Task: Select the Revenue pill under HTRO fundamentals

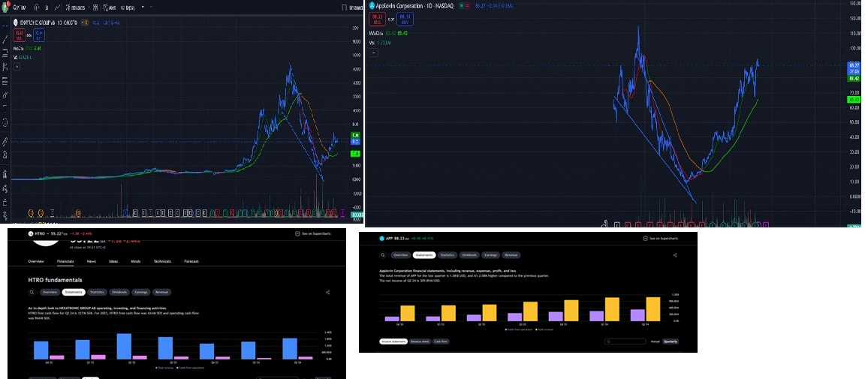Action: [x=161, y=292]
